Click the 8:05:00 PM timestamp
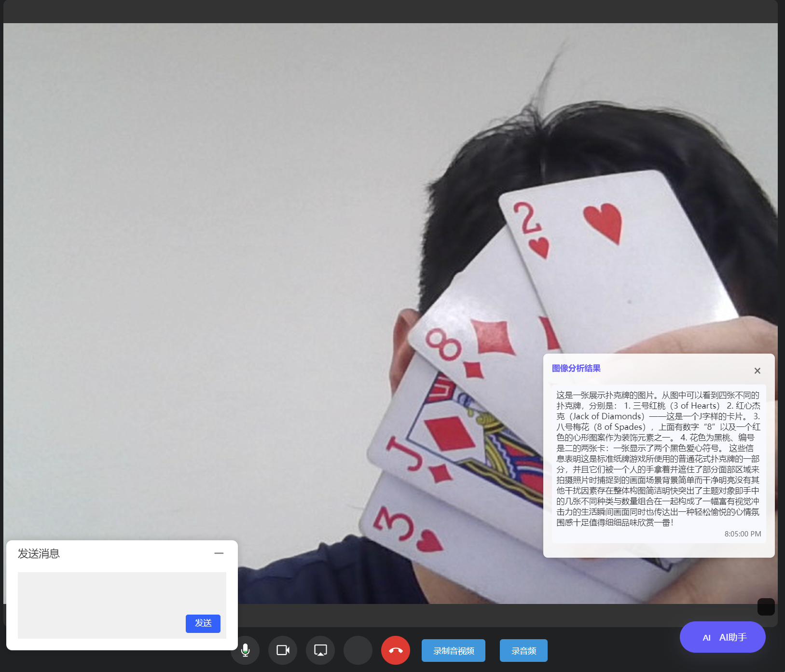The image size is (785, 672). 743,534
